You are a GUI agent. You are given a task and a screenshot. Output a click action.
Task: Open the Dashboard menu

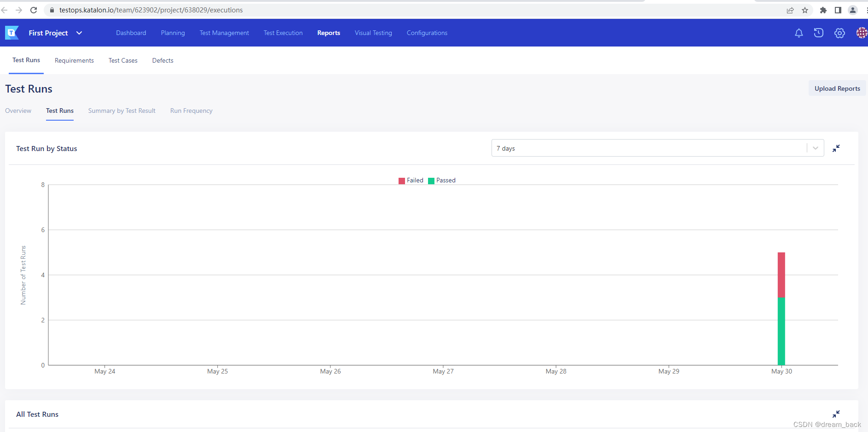131,33
